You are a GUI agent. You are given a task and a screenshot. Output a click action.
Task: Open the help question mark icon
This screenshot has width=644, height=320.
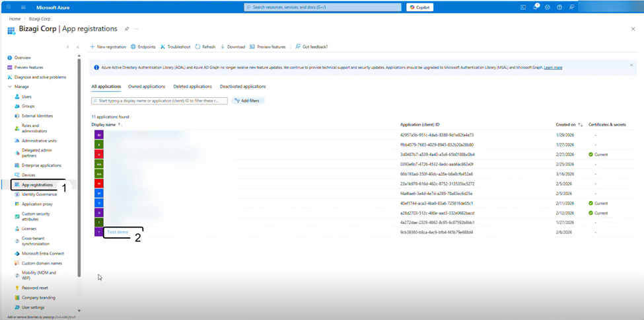(559, 7)
